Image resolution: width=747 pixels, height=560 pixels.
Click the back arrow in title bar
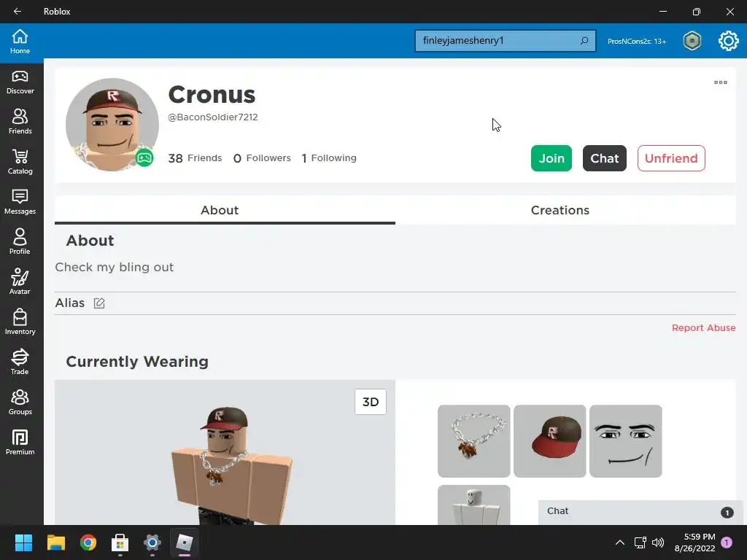(18, 12)
